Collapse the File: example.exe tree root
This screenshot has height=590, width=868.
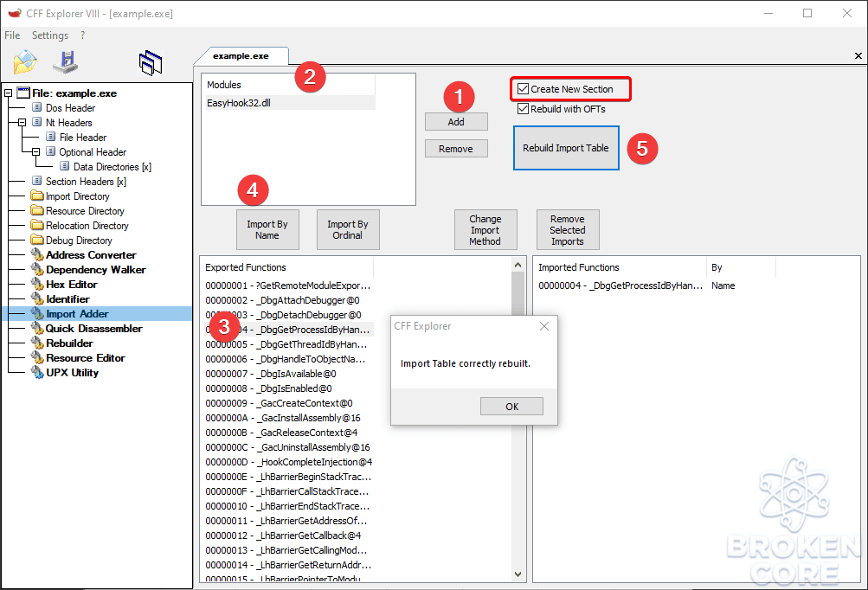pos(9,93)
